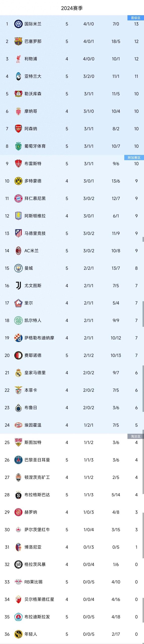144x644 pixels.
Task: Tap the AC Milan crest
Action: (x=18, y=251)
